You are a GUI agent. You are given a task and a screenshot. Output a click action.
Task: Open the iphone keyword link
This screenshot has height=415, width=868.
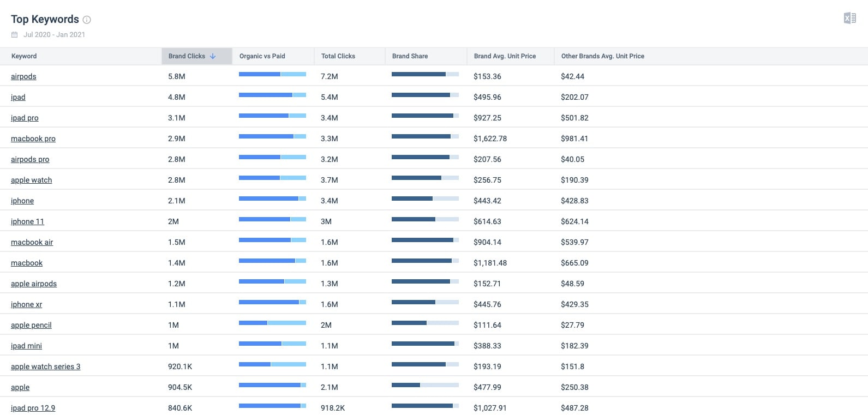22,201
